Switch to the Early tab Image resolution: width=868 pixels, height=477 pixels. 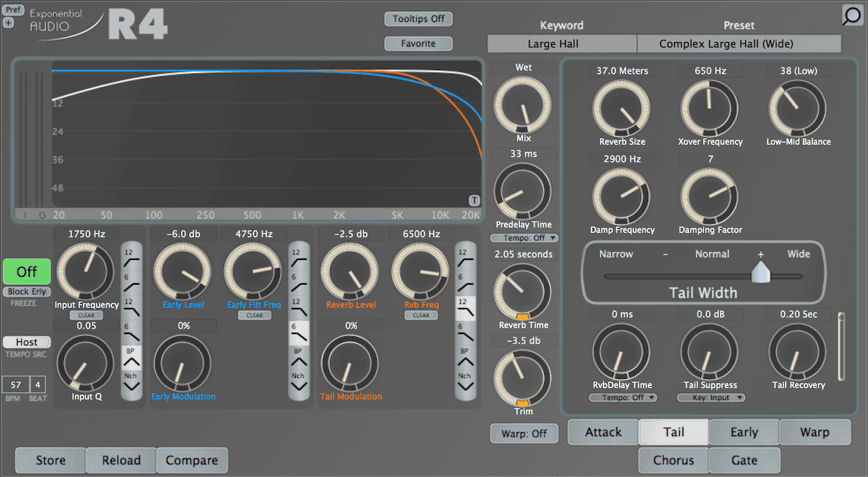pos(744,432)
